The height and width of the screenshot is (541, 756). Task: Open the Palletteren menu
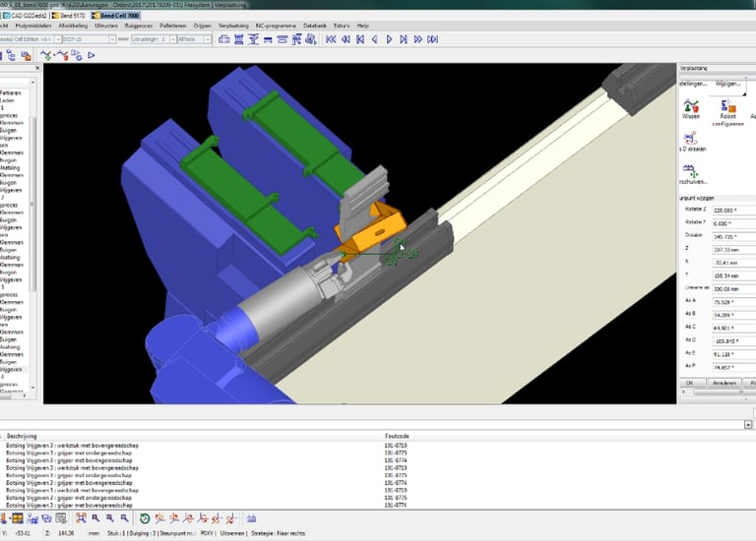172,26
